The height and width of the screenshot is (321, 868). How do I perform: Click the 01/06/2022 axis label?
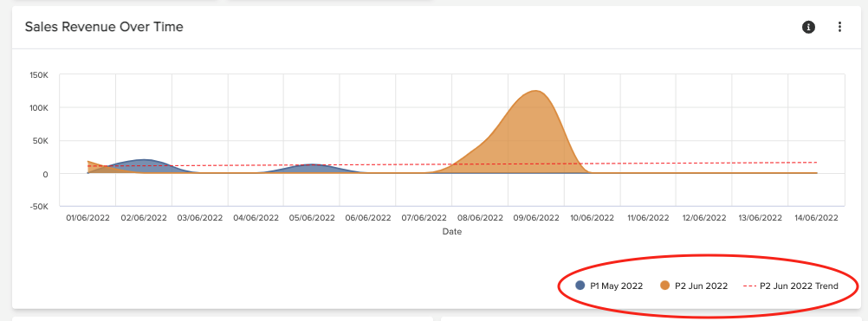(87, 218)
